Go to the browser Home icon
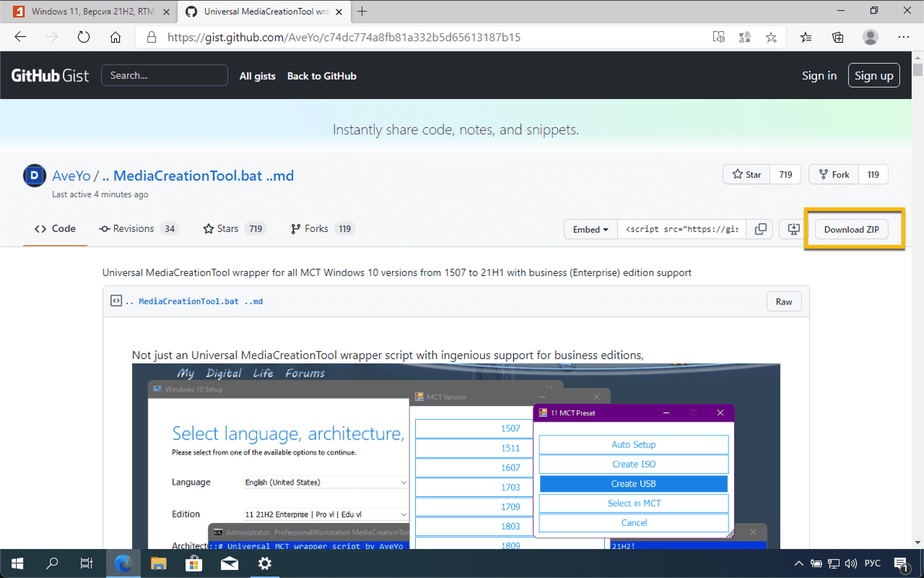Viewport: 924px width, 578px height. 115,37
